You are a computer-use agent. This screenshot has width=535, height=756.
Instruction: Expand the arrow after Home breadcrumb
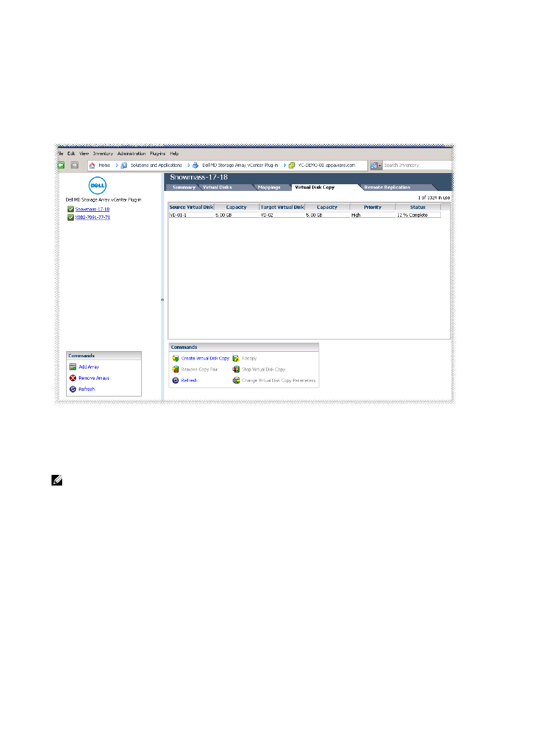click(x=117, y=165)
